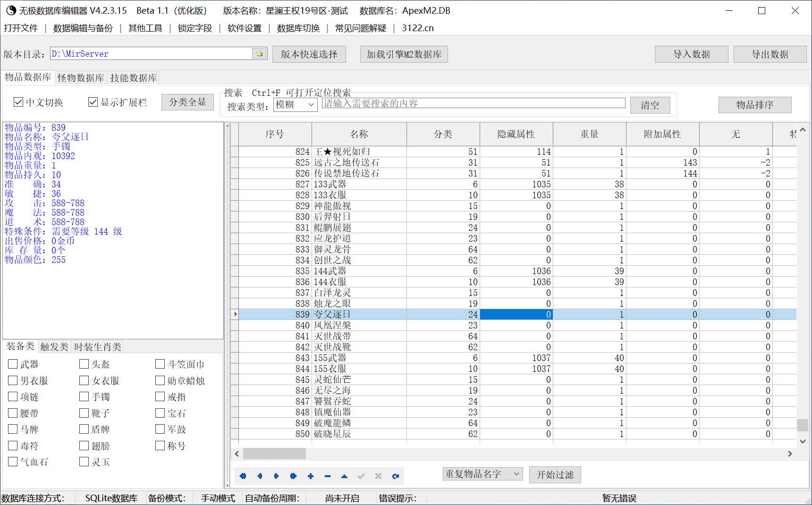This screenshot has height=505, width=812.
Task: Toggle 中文切换 checkbox
Action: point(18,102)
